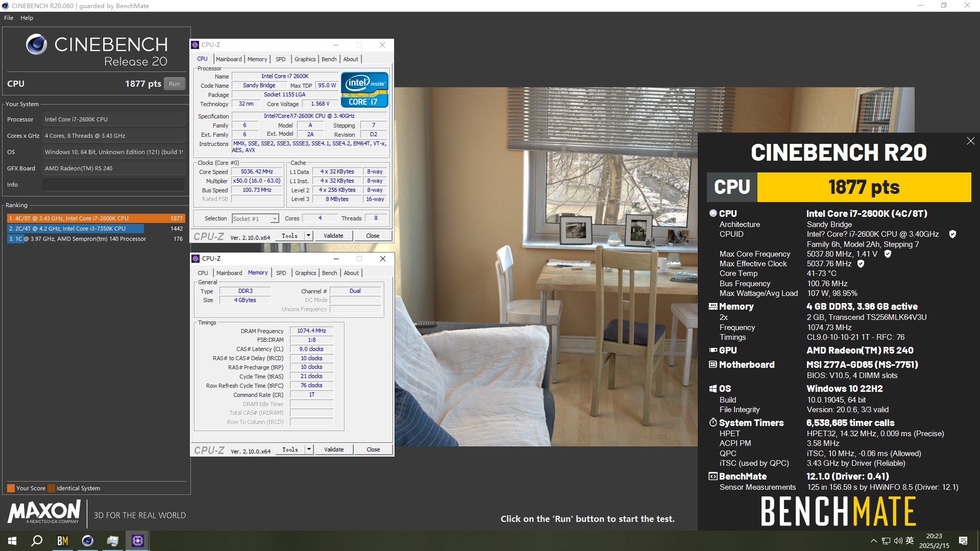
Task: Open SPD tab in lower CPU-Z window
Action: (281, 273)
